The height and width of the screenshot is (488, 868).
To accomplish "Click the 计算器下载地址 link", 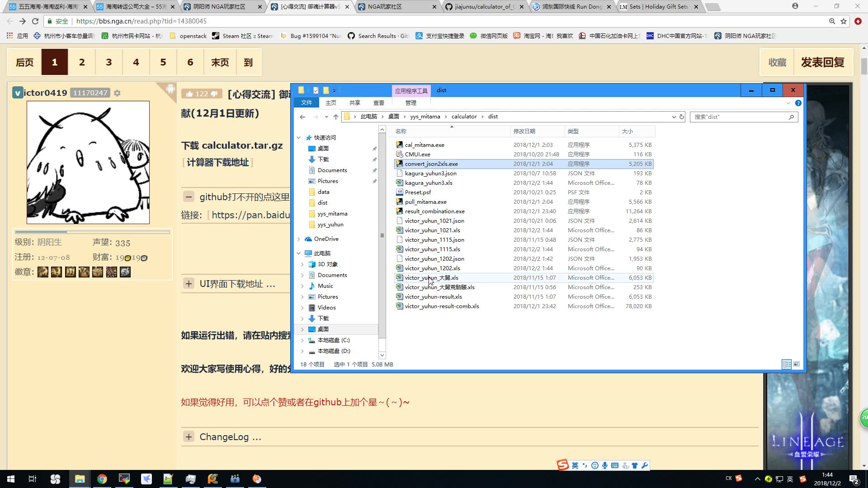I will tap(217, 162).
